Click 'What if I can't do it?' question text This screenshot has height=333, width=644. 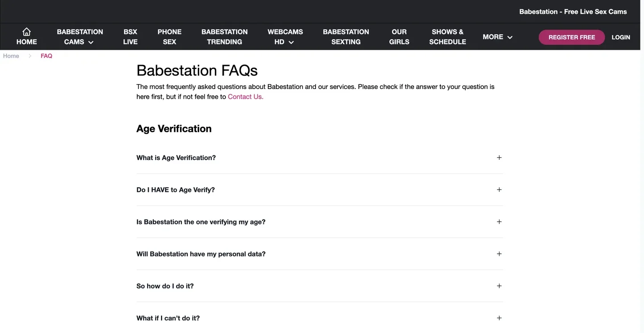[168, 318]
